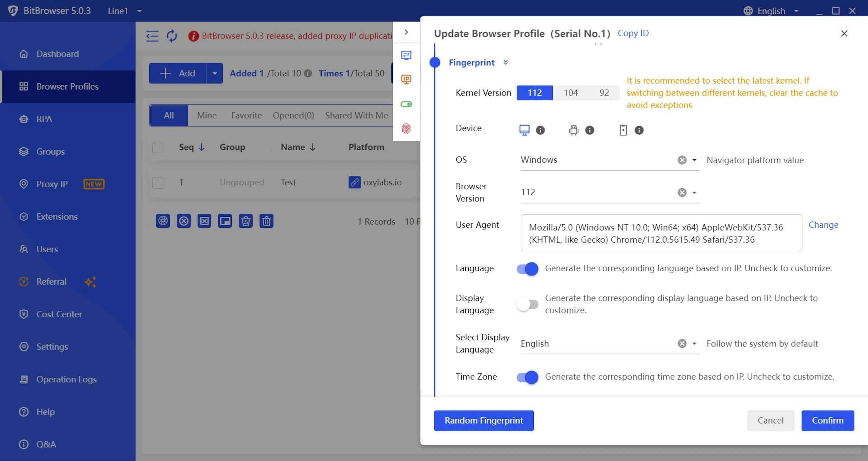Click the delete trash icon in the bottom toolbar

coord(266,221)
